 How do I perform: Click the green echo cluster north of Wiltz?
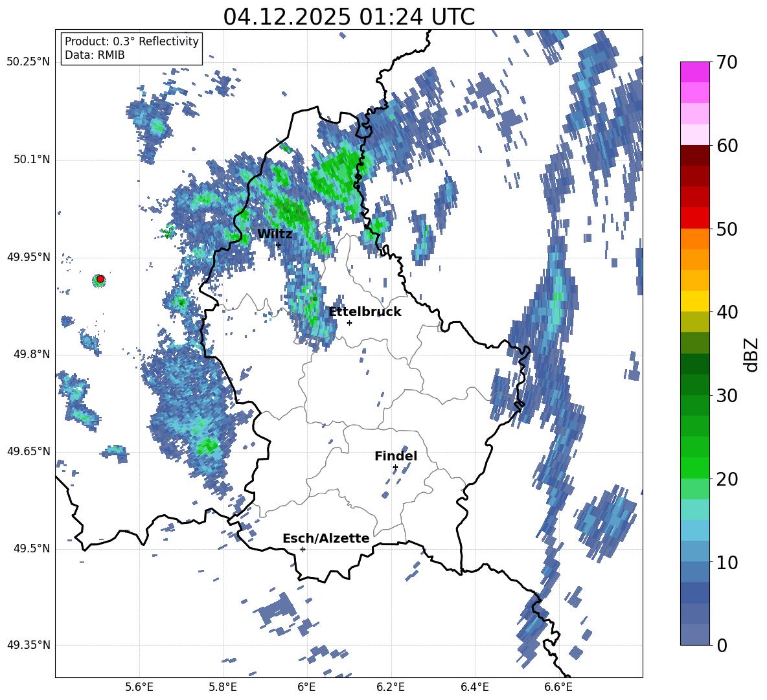tap(292, 211)
